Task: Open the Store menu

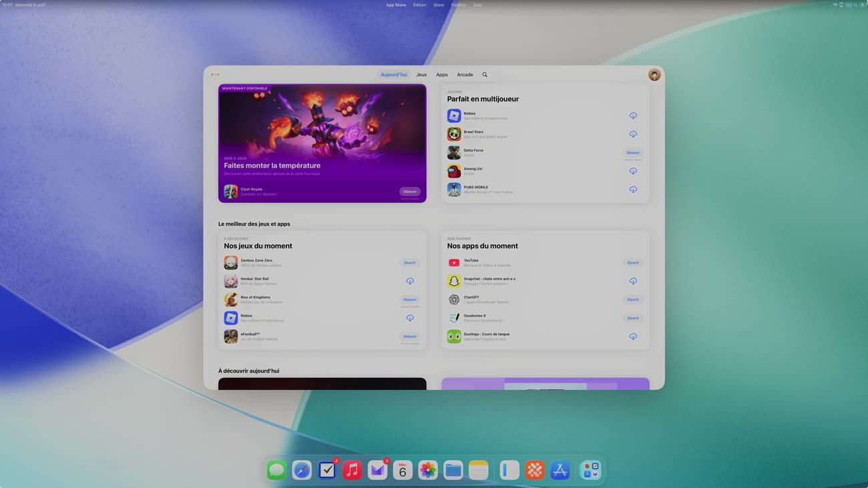Action: click(x=439, y=5)
